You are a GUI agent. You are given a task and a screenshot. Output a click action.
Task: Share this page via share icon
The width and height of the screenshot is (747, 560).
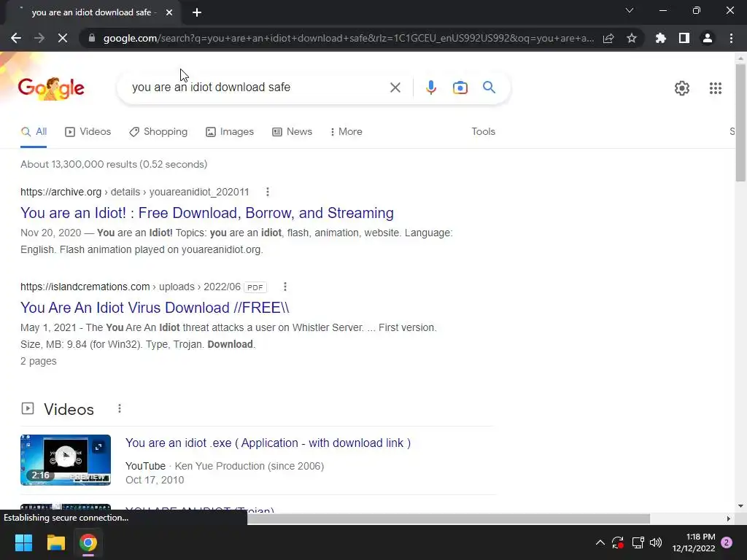tap(608, 38)
